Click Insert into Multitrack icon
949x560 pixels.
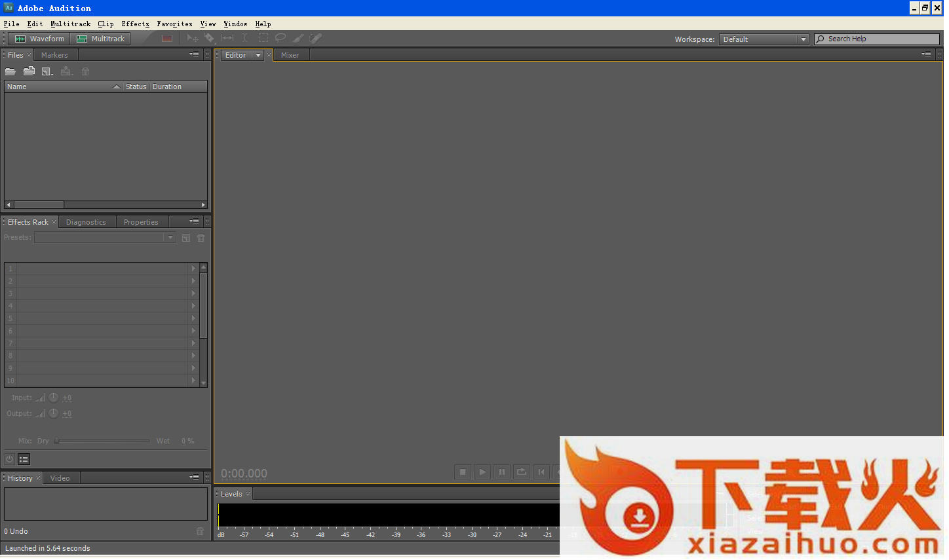[66, 71]
